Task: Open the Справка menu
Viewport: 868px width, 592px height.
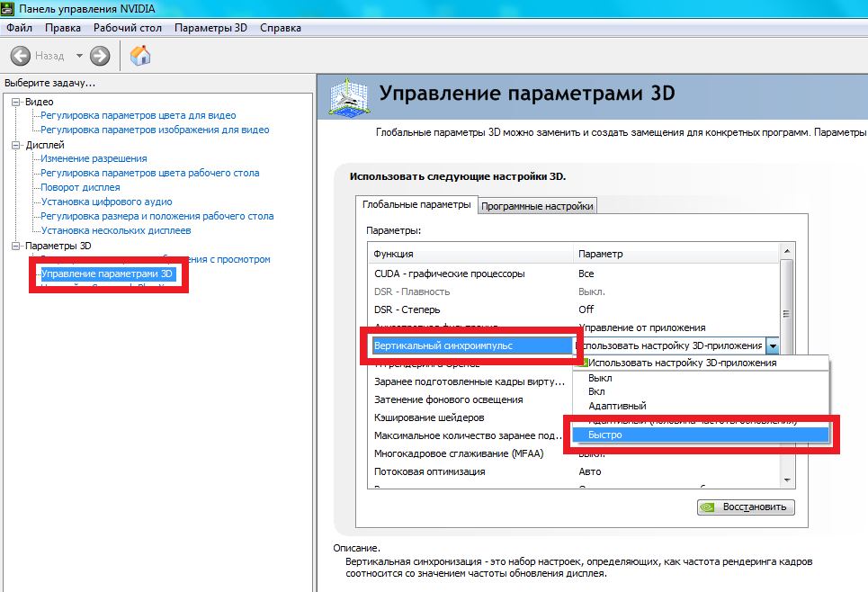Action: (281, 28)
